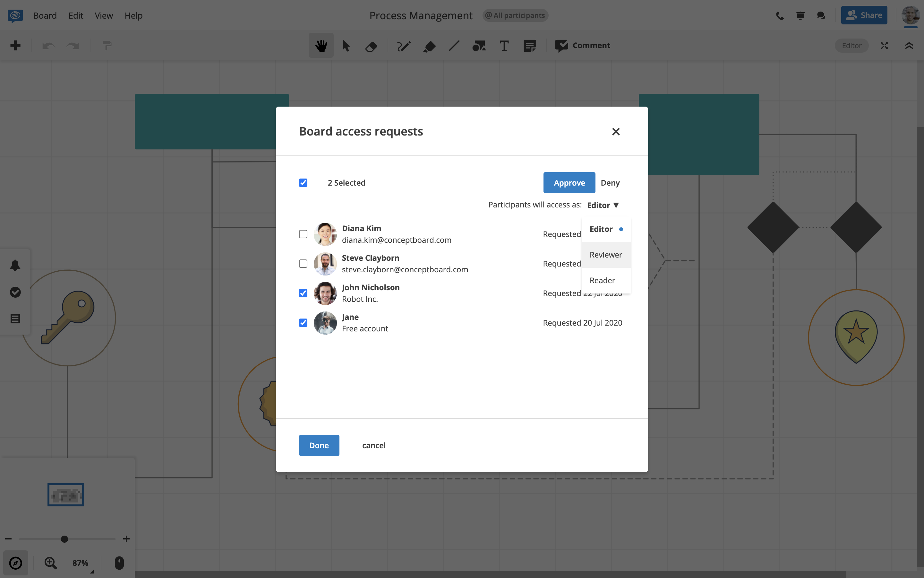Click the Done button

(x=319, y=445)
